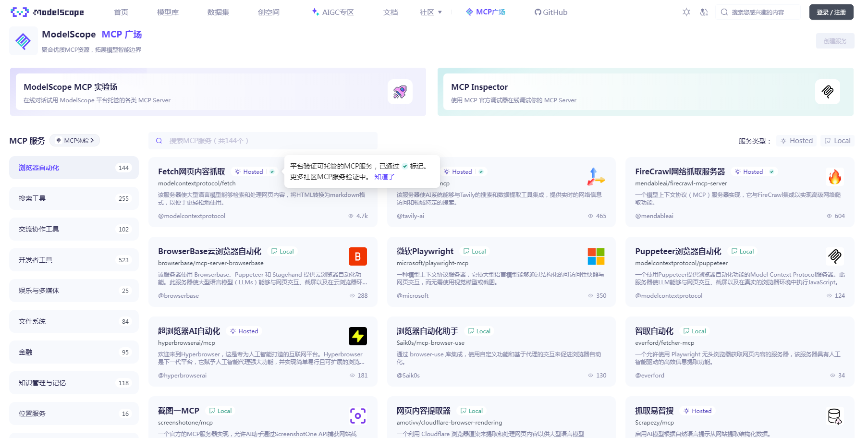Click the @microsoft author text
The image size is (868, 438).
coord(413,296)
